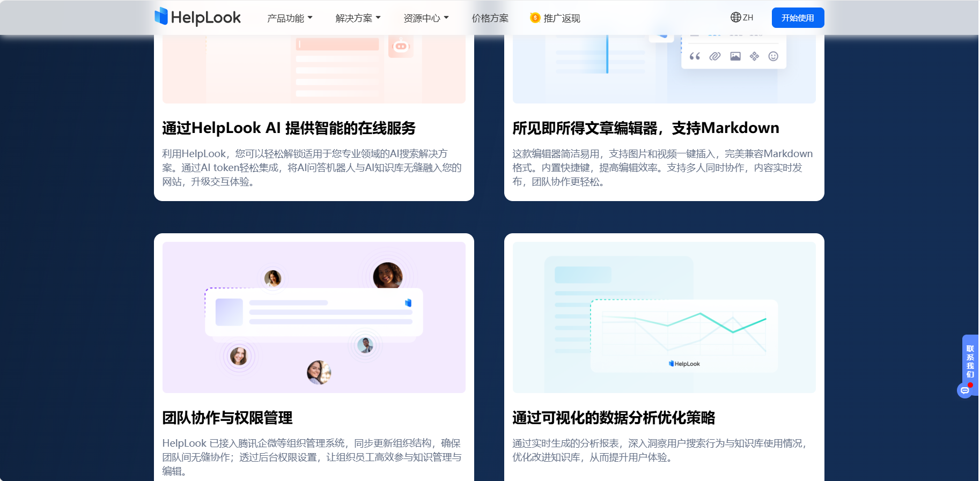This screenshot has width=980, height=481.
Task: Click the HelpLook label under analytics chart
Action: pyautogui.click(x=684, y=364)
